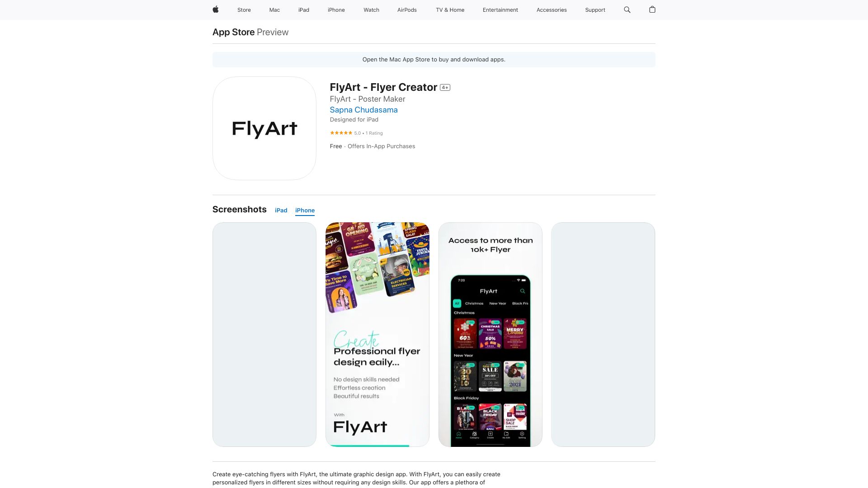868x488 pixels.
Task: Switch screenshots to the iPad tab
Action: pos(281,211)
